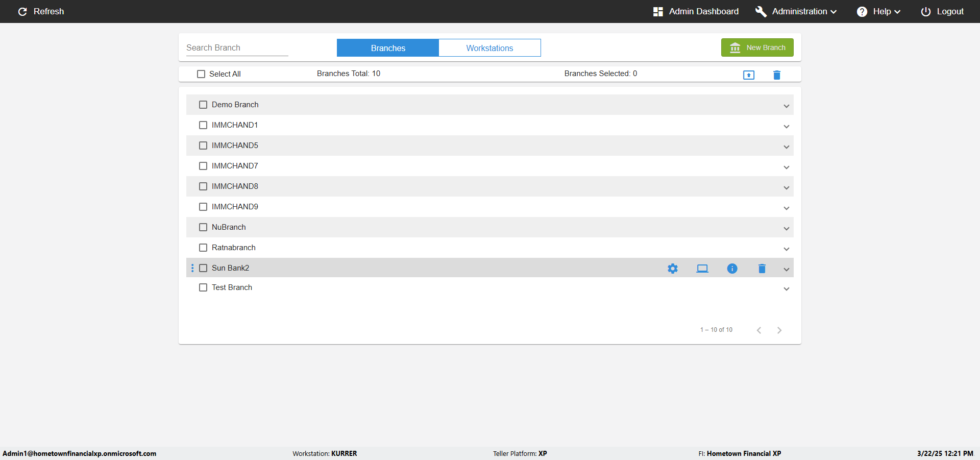The image size is (980, 460).
Task: Click the upload icon in selection bar
Action: click(x=749, y=75)
